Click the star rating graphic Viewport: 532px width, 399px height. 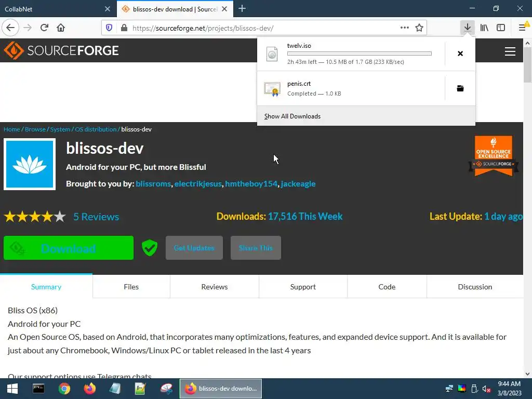click(x=35, y=217)
